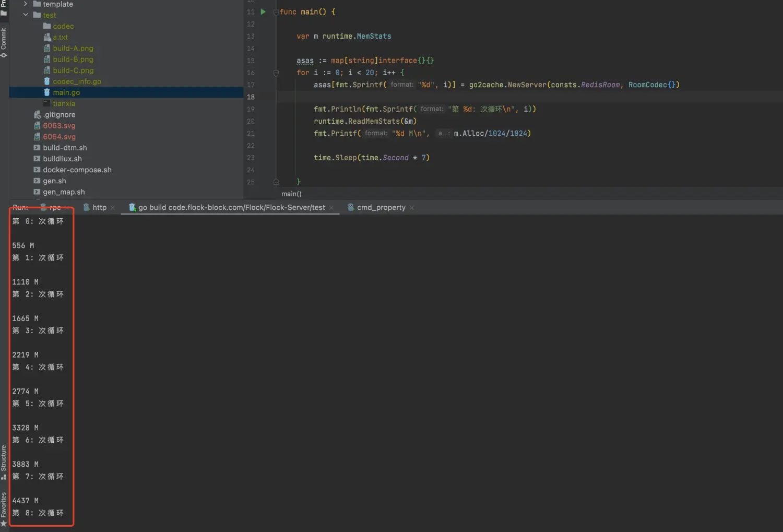Expand the template folder
The height and width of the screenshot is (532, 783).
click(x=26, y=4)
